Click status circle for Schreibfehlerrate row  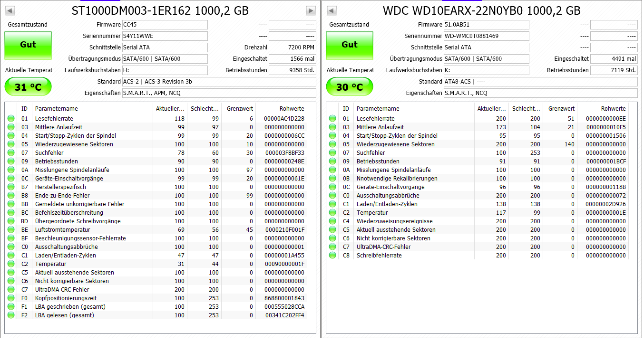[332, 256]
